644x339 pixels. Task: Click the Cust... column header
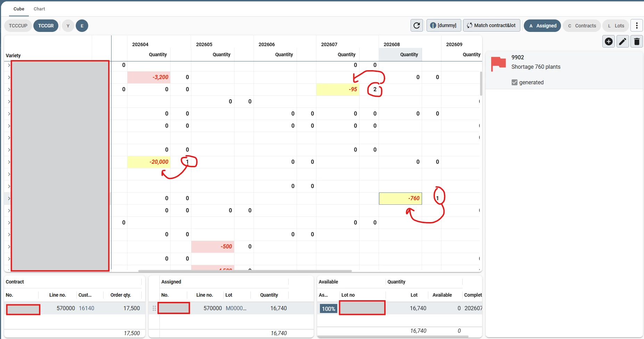[x=85, y=295]
